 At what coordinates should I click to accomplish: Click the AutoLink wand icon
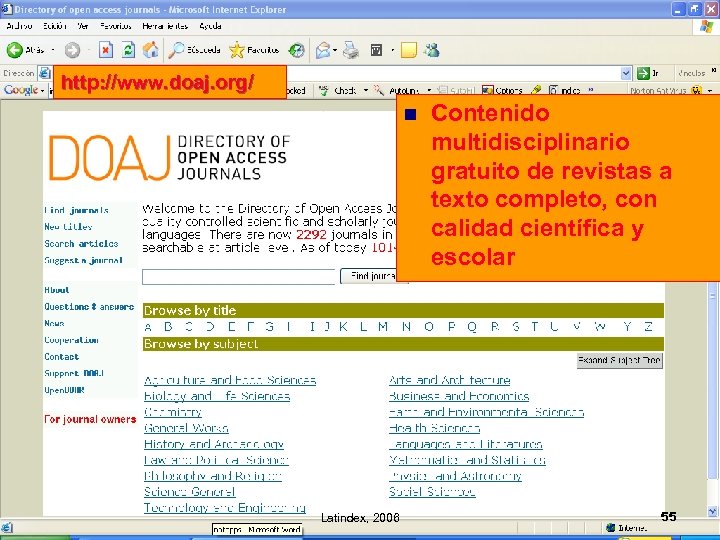378,90
